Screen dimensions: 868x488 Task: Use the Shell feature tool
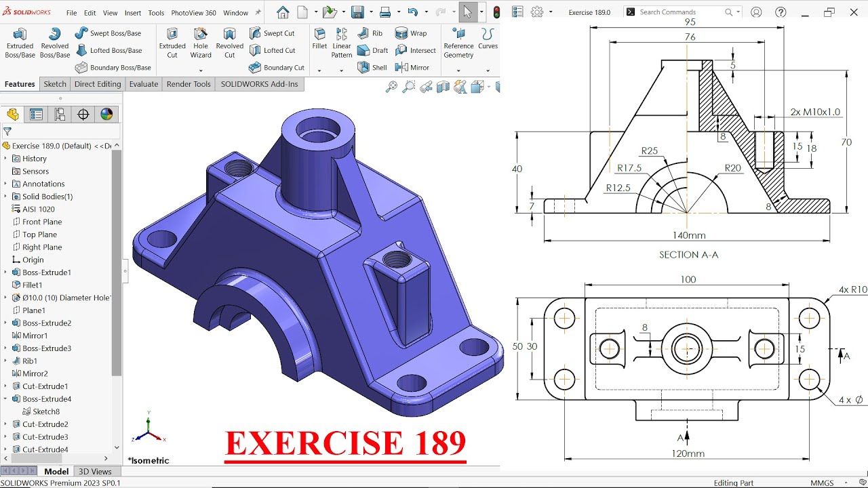(x=372, y=67)
